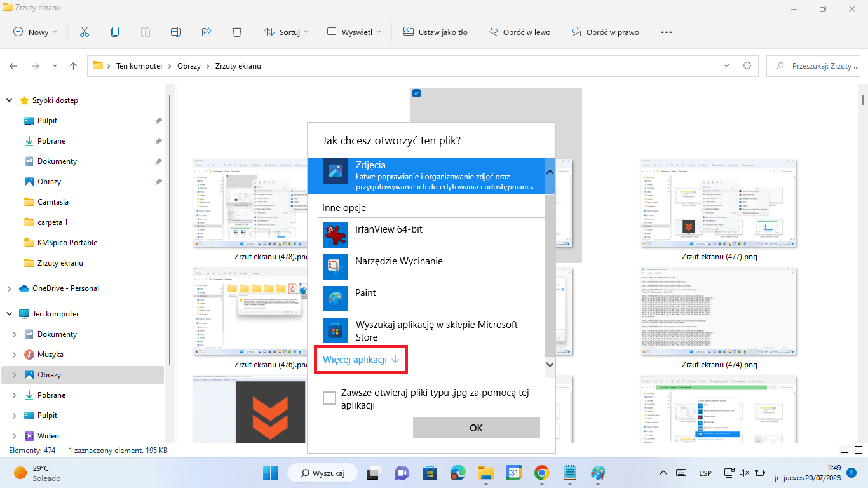868x488 pixels.
Task: Expand the address bar history dropdown
Action: (x=726, y=65)
